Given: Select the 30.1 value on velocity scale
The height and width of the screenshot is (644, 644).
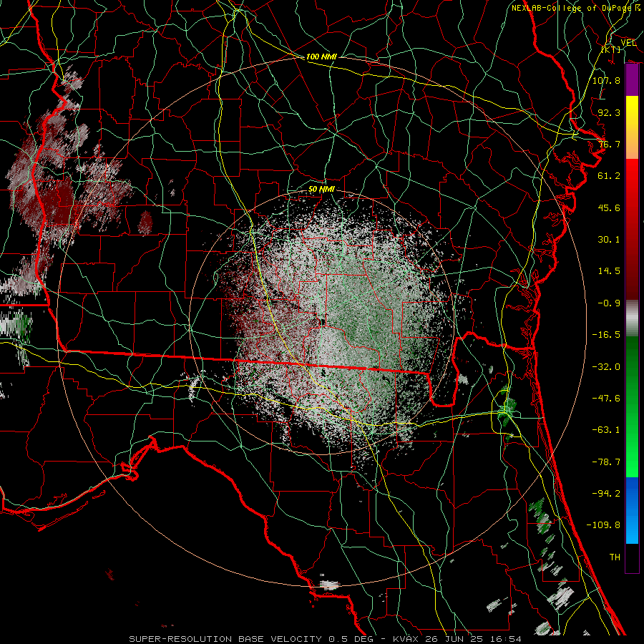Looking at the screenshot, I should (x=609, y=240).
